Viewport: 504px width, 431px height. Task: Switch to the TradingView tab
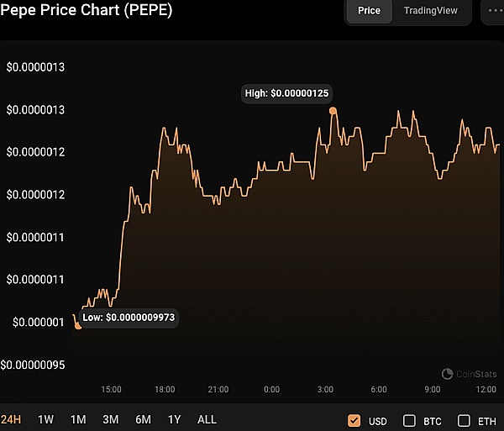click(x=431, y=11)
